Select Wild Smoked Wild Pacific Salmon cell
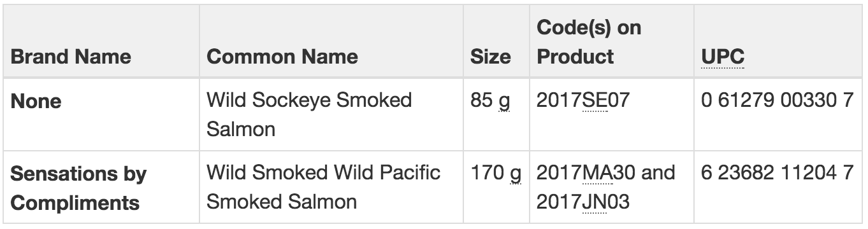Screen dimensions: 868x229 click(x=323, y=188)
